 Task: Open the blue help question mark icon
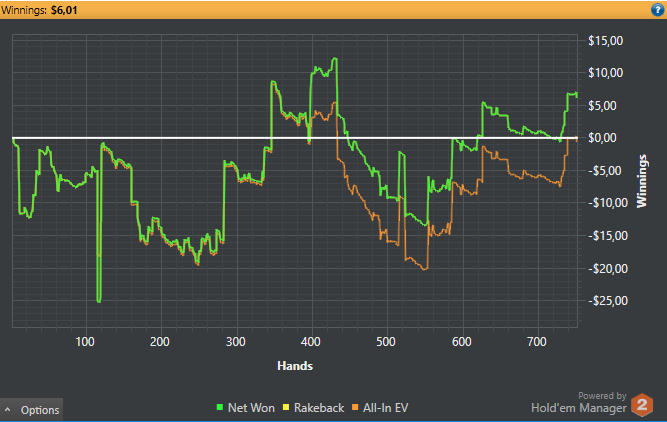click(x=657, y=9)
